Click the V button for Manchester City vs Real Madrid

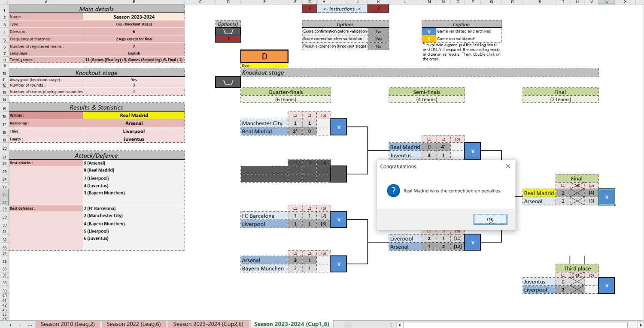click(x=338, y=127)
